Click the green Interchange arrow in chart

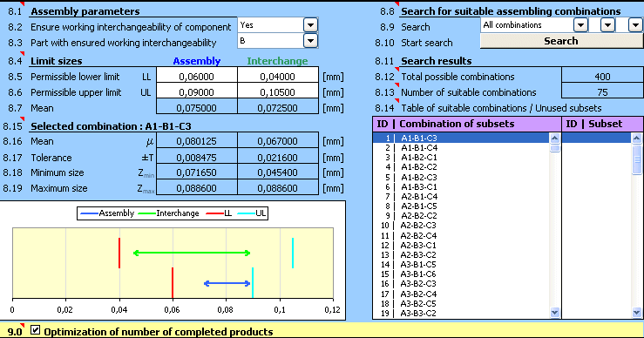coord(192,253)
